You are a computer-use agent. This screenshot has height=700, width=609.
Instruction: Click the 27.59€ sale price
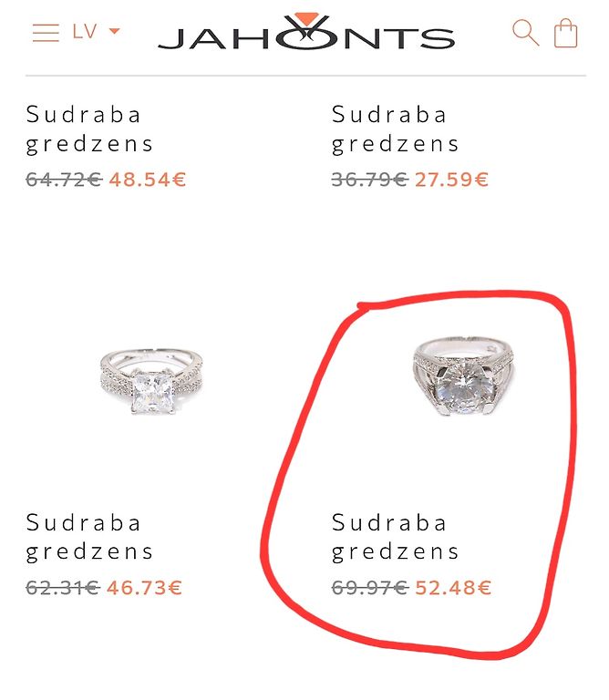pyautogui.click(x=452, y=180)
